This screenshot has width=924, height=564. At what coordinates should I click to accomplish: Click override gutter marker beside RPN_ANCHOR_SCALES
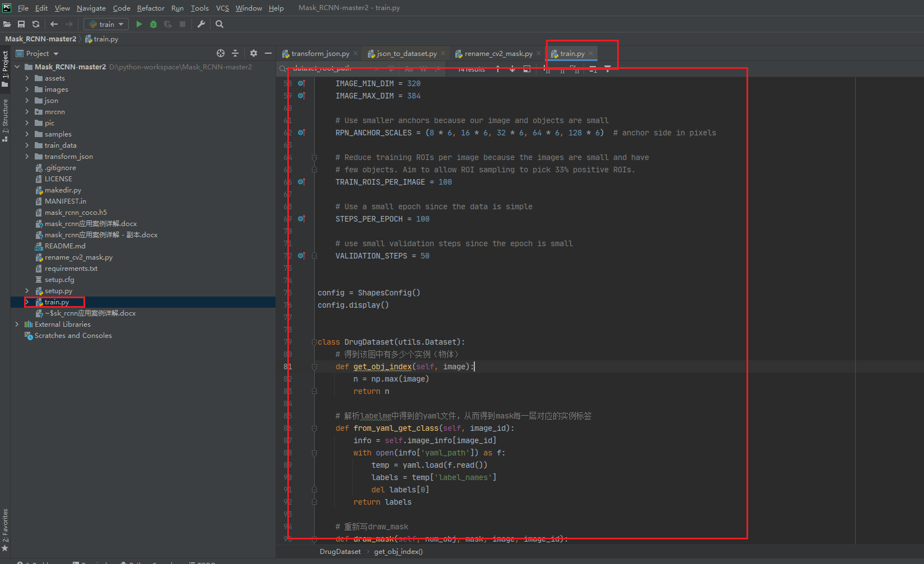(x=301, y=133)
